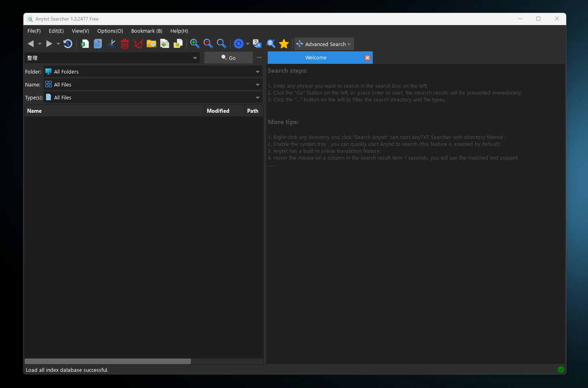Click the red trash delete icon
The height and width of the screenshot is (388, 588).
pos(125,44)
